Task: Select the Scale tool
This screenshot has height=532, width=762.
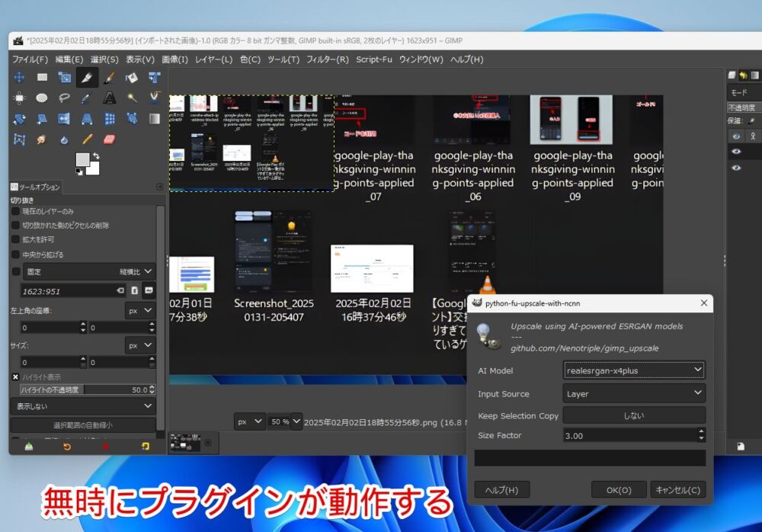Action: point(64,77)
